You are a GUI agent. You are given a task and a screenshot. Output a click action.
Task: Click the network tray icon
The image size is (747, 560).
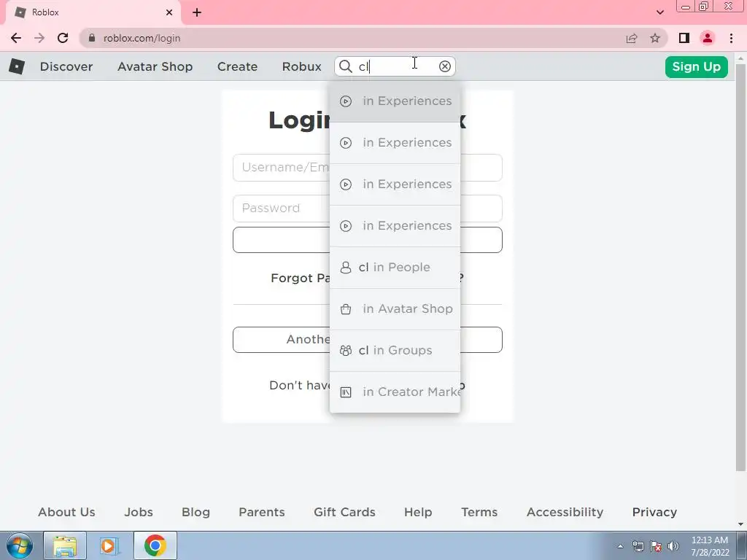click(x=638, y=546)
